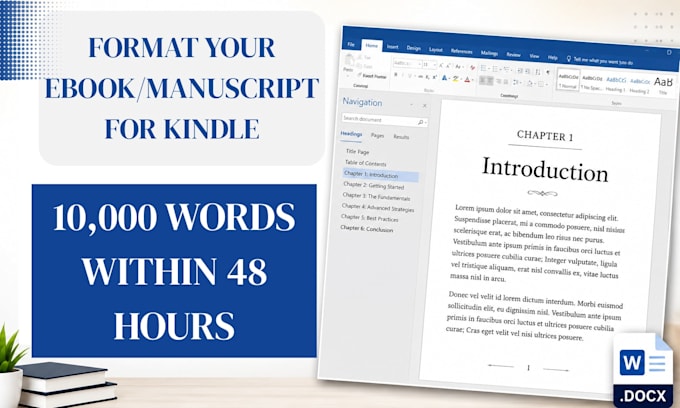Viewport: 680px width, 408px height.
Task: Close the Navigation pane
Action: pos(425,105)
